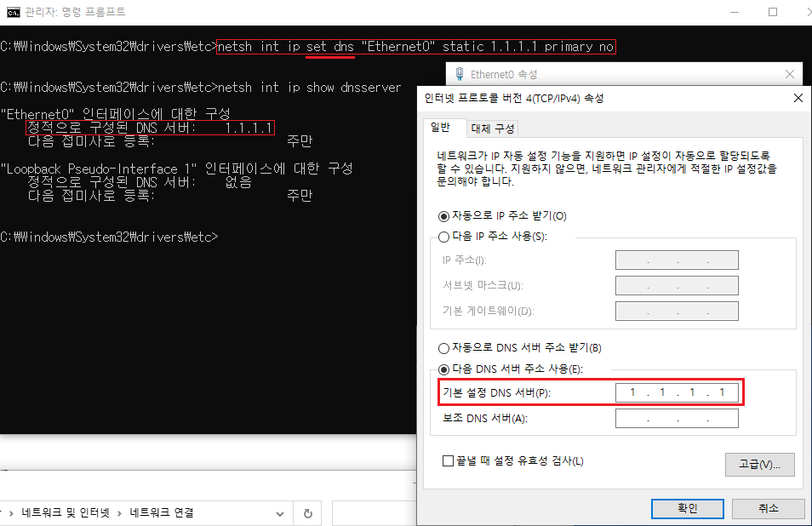
Task: Click the 'netsh int ip show dnsserver' text
Action: [309, 87]
